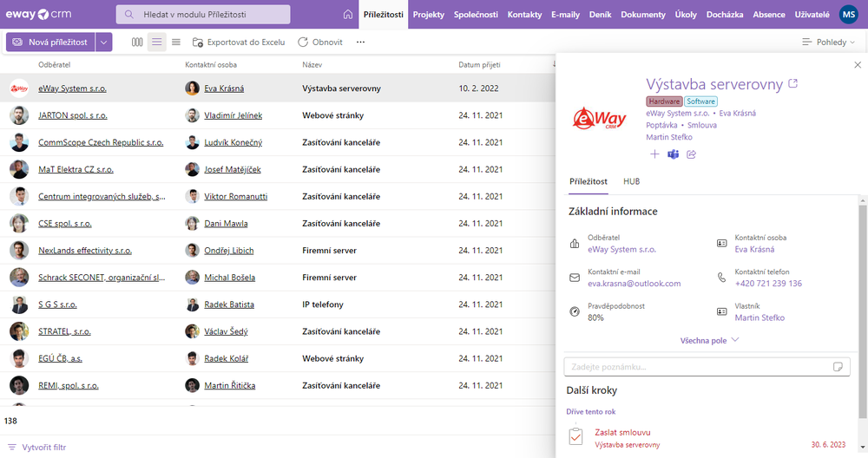Switch to kanban column view icon
The width and height of the screenshot is (868, 458).
coord(137,42)
